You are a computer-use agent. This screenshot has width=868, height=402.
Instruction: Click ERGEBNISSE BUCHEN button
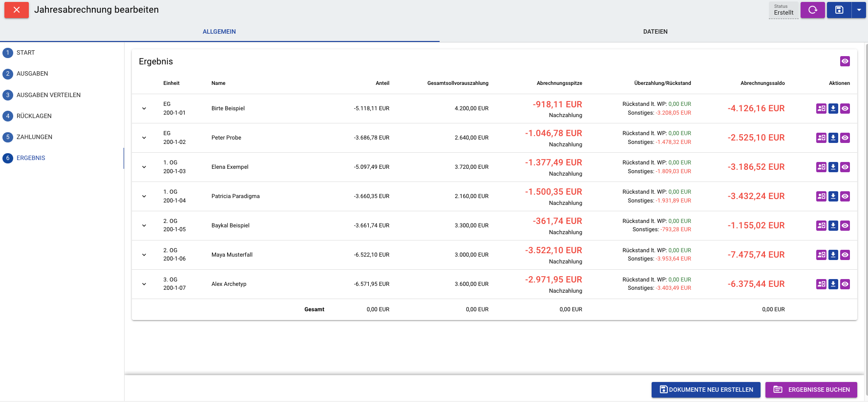point(811,390)
